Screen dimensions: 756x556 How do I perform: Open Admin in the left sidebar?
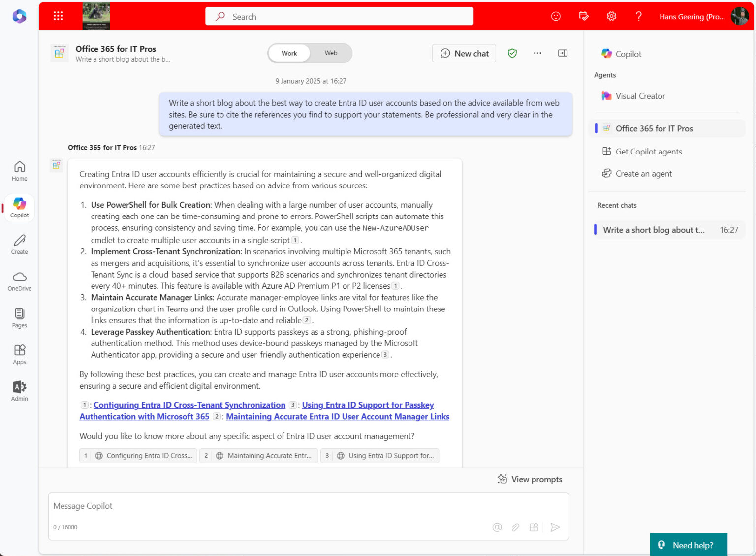[20, 391]
